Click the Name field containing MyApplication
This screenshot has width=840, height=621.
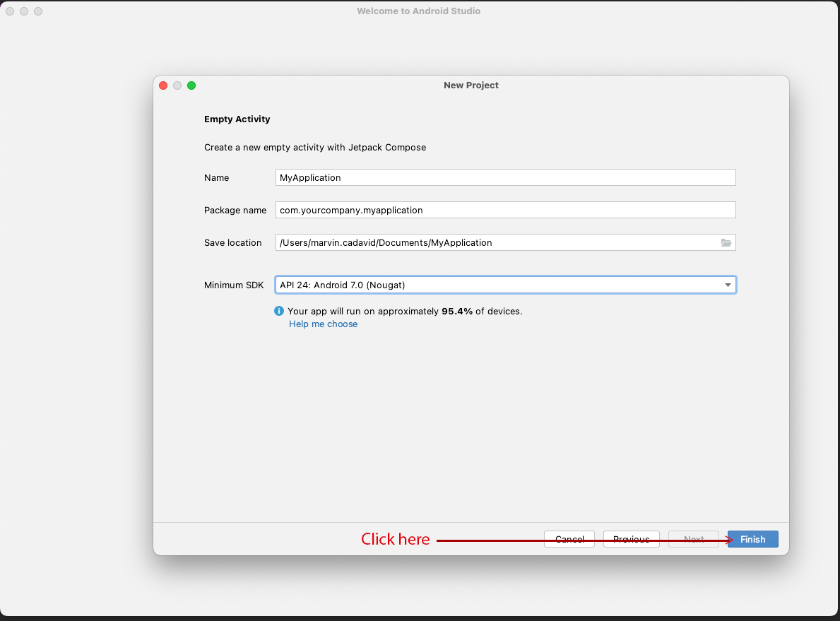coord(506,177)
